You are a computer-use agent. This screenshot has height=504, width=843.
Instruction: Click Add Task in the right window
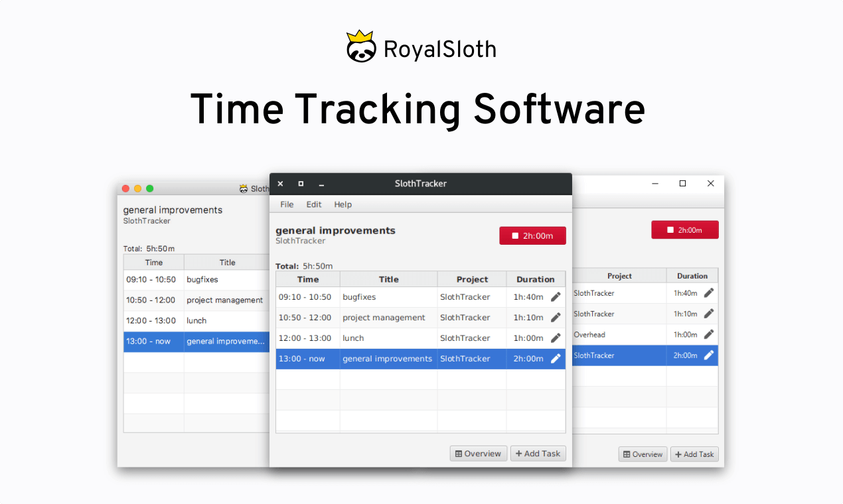click(694, 454)
